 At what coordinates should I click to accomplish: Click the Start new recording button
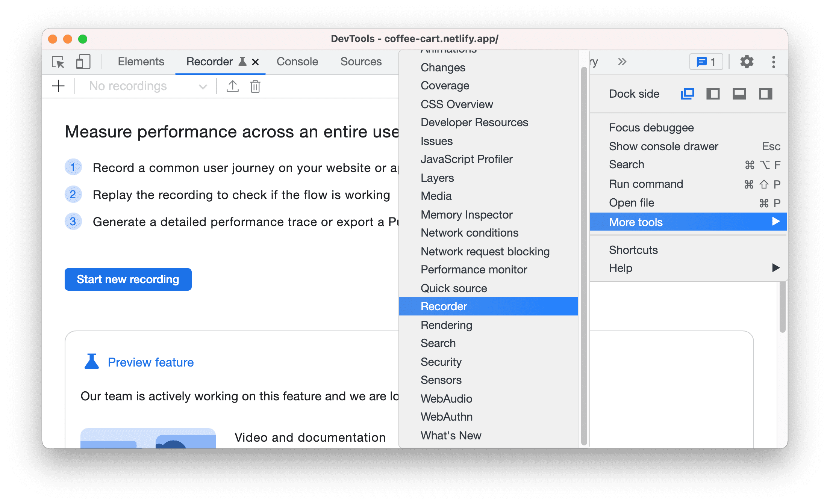129,279
